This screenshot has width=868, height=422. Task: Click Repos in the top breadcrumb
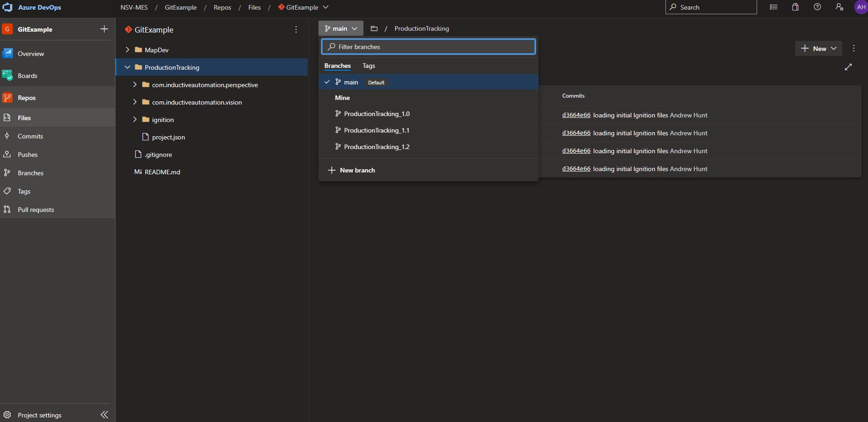point(222,7)
